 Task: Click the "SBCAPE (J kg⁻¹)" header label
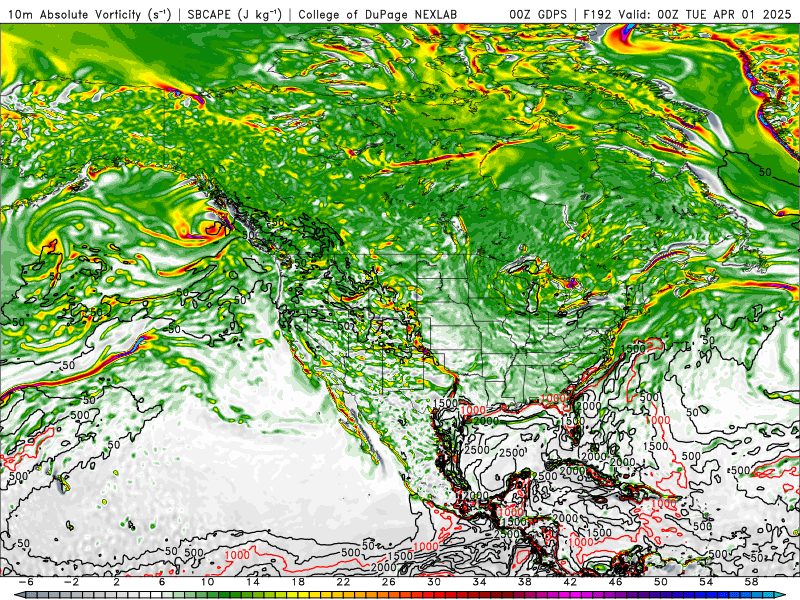point(235,14)
